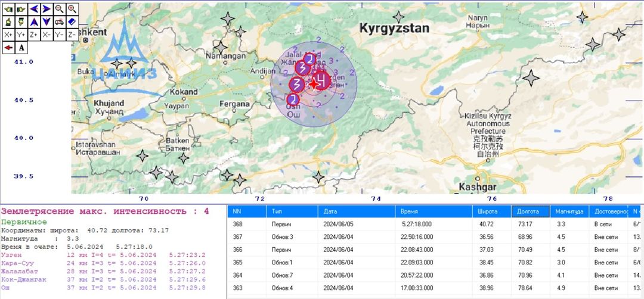Click the bold A text button

tap(21, 48)
